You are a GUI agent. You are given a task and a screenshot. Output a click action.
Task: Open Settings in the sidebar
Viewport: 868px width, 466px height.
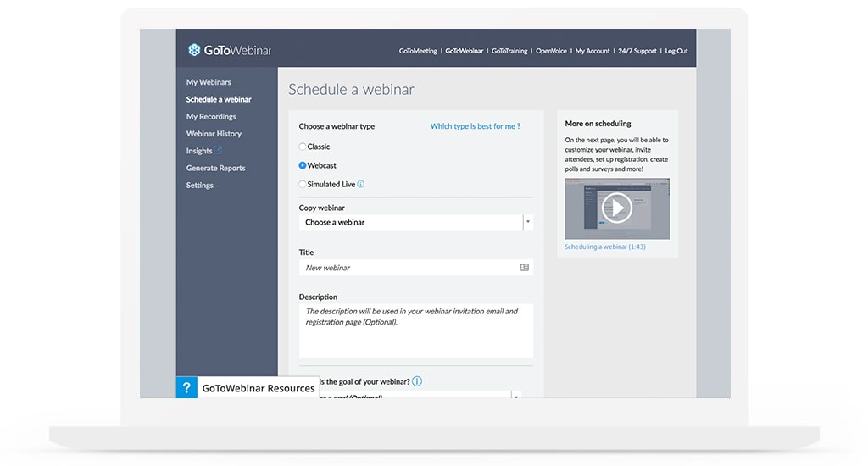point(200,185)
